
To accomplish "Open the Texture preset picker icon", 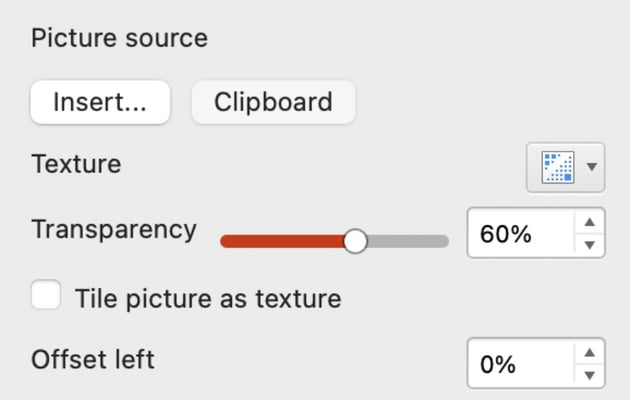I will (x=556, y=167).
